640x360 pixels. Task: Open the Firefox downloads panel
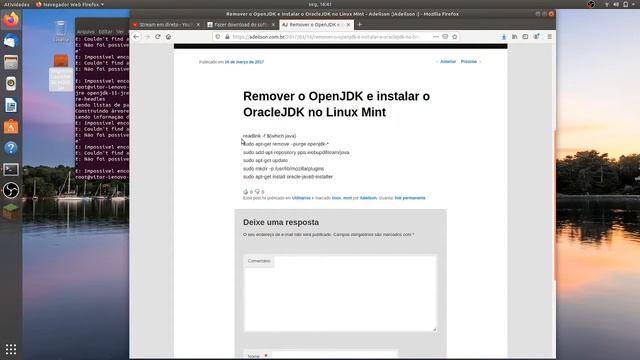coord(504,37)
